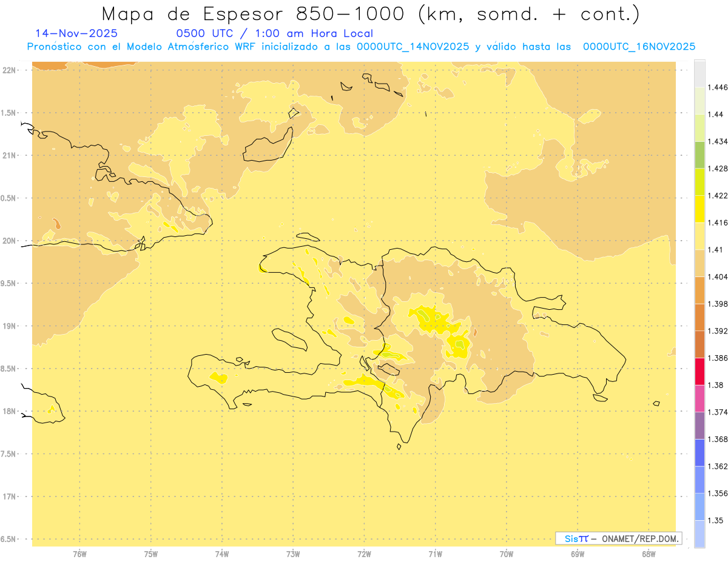The width and height of the screenshot is (728, 562).
Task: Pick the blue legend swatch between 1.362 and 1.368
Action: (699, 452)
